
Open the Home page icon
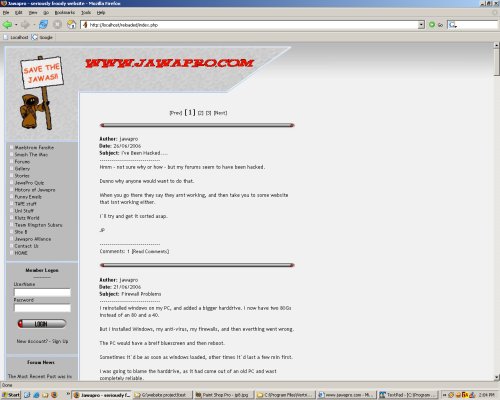click(71, 25)
